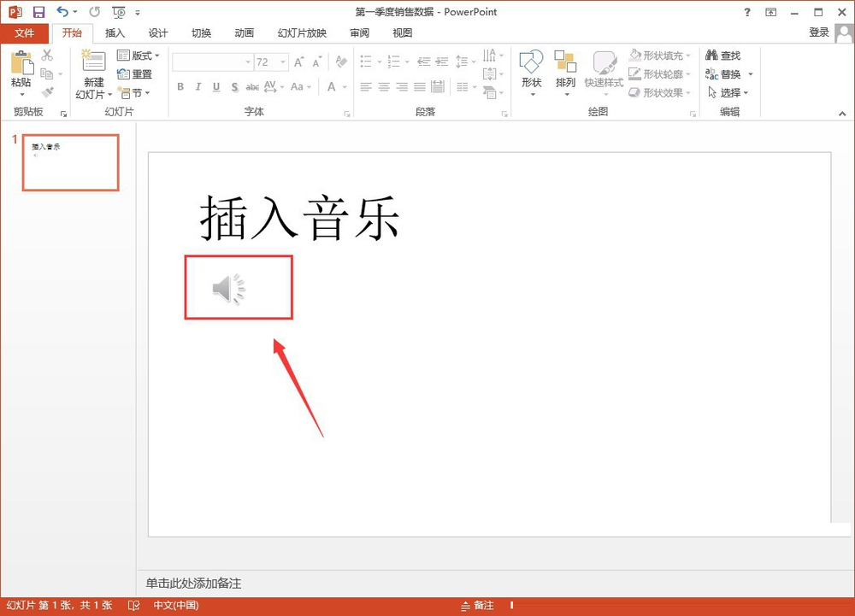Start slideshow from beginning via quick access
Viewport: 855px width, 616px height.
click(118, 12)
